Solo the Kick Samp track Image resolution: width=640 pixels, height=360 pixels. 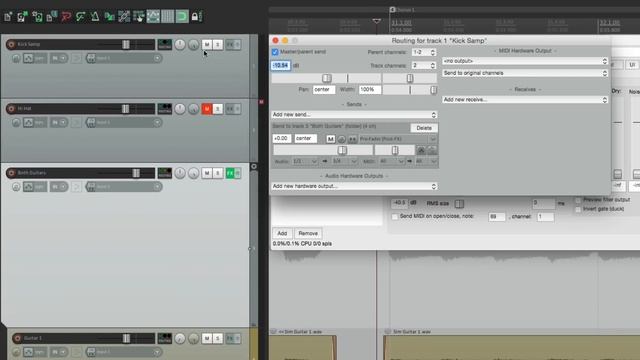[218, 44]
